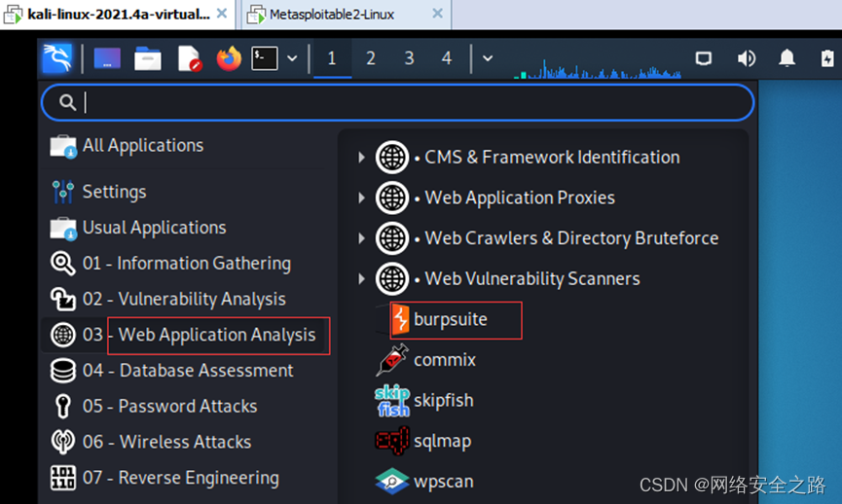The image size is (842, 504).
Task: Click the volume speaker icon
Action: click(x=747, y=58)
